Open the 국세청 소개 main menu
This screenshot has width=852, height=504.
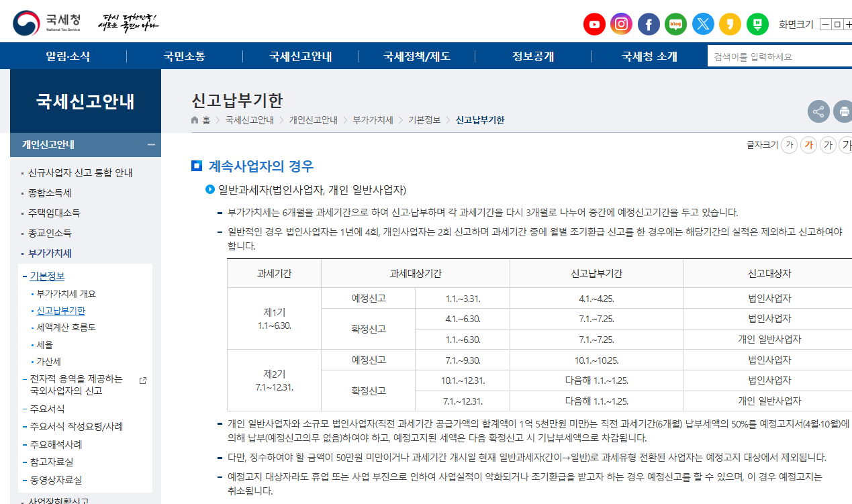[x=649, y=56]
